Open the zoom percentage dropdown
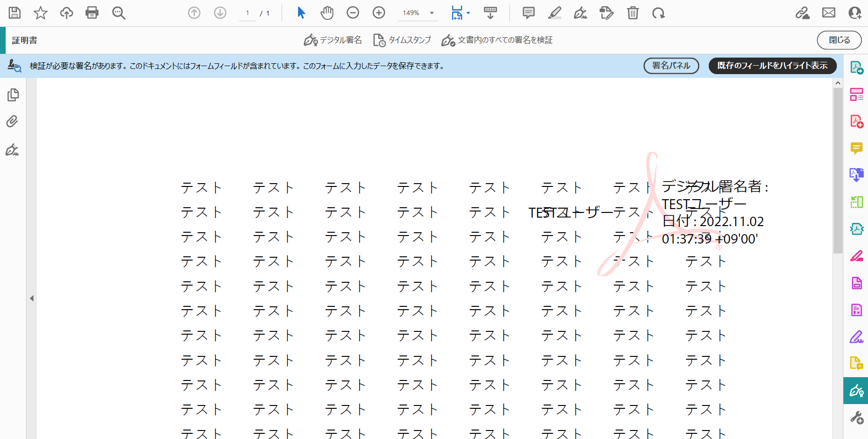The image size is (868, 439). [x=430, y=13]
